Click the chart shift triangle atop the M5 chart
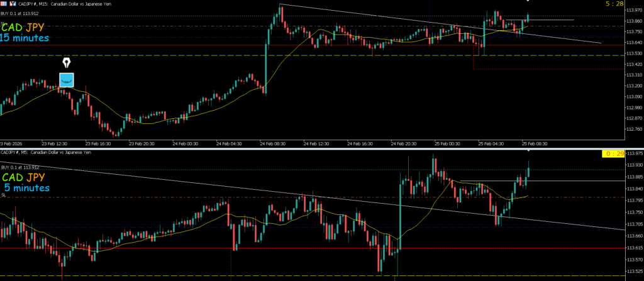644x281 pixels. click(527, 151)
